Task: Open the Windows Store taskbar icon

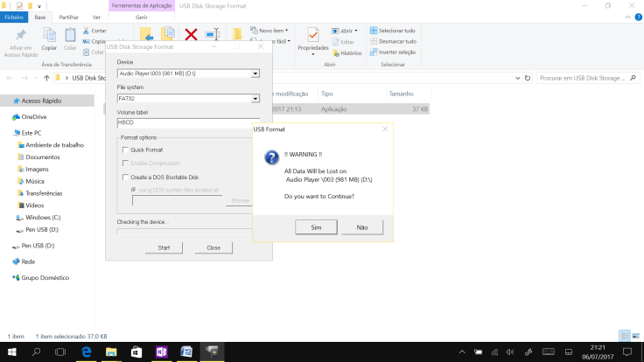Action: (x=136, y=352)
